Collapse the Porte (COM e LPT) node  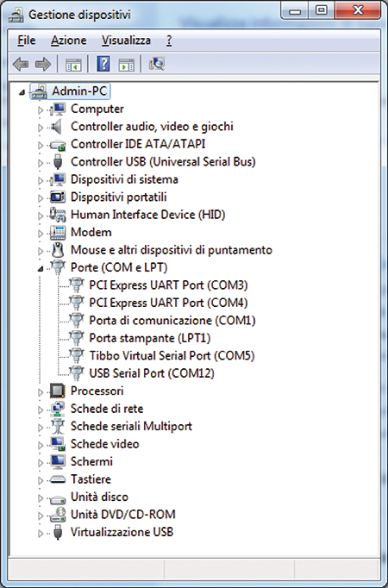coord(41,268)
